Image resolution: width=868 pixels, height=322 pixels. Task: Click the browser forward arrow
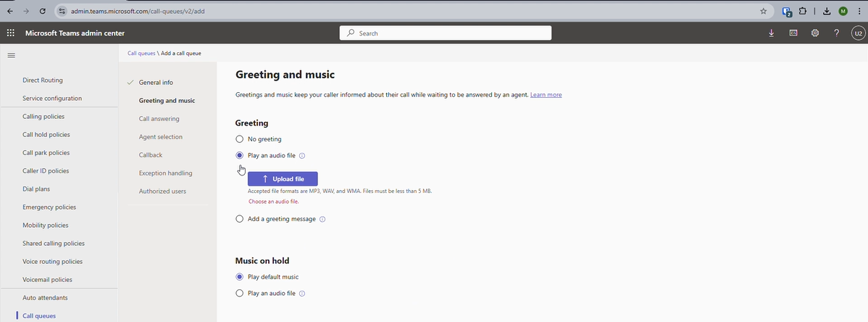(26, 11)
